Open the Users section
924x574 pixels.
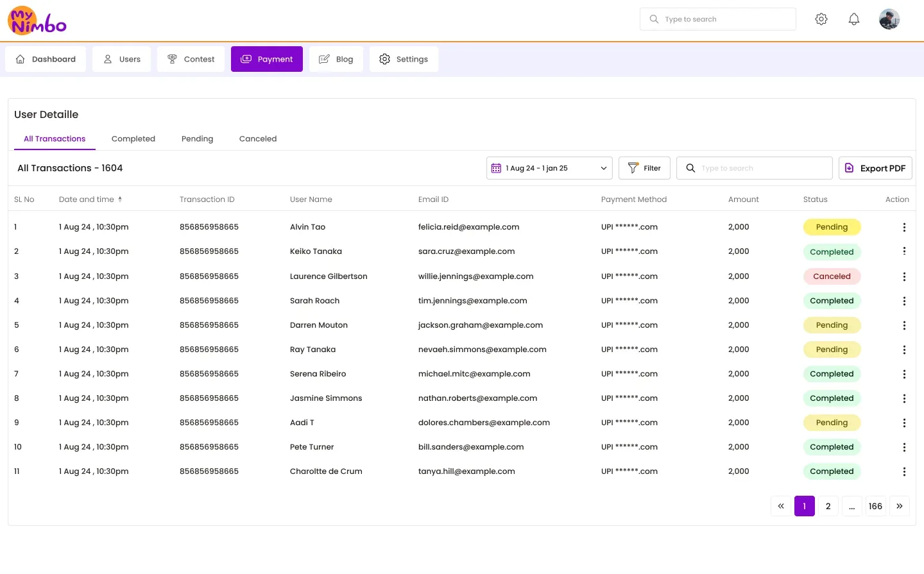tap(122, 59)
